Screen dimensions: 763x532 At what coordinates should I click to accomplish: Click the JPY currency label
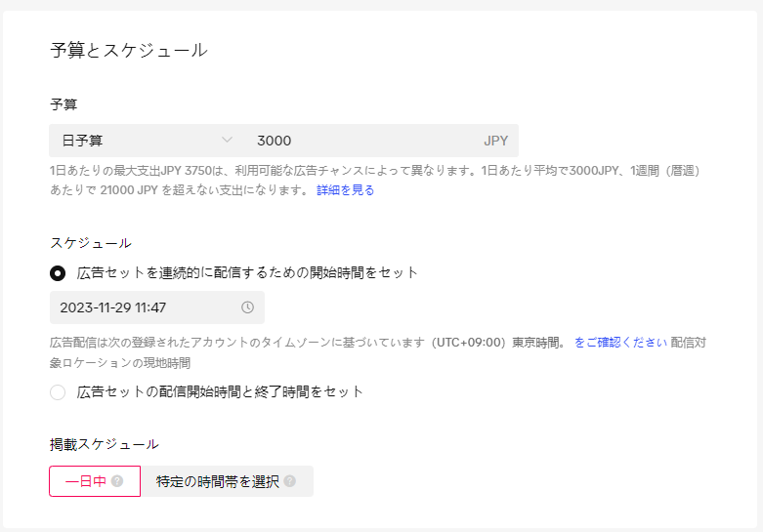click(495, 141)
